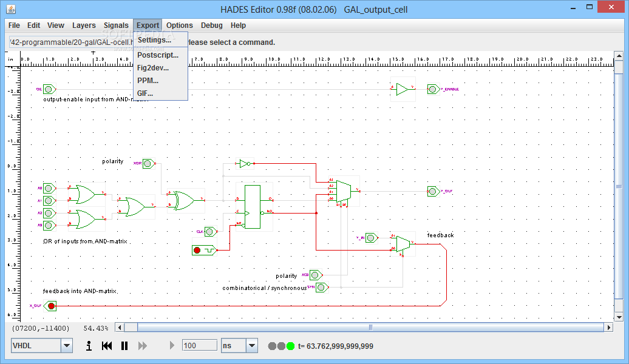The width and height of the screenshot is (629, 364).
Task: Click the power-on reset generator
Action: coord(204,250)
